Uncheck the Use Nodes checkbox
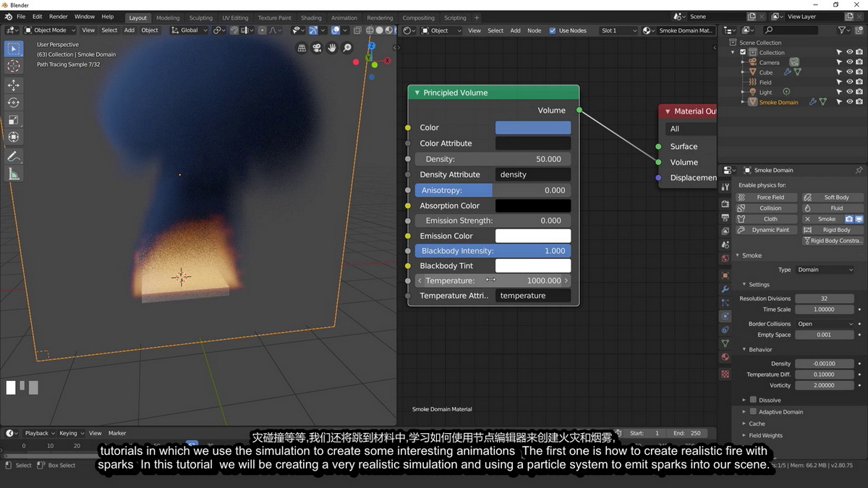Screen dimensions: 868x488 click(553, 30)
